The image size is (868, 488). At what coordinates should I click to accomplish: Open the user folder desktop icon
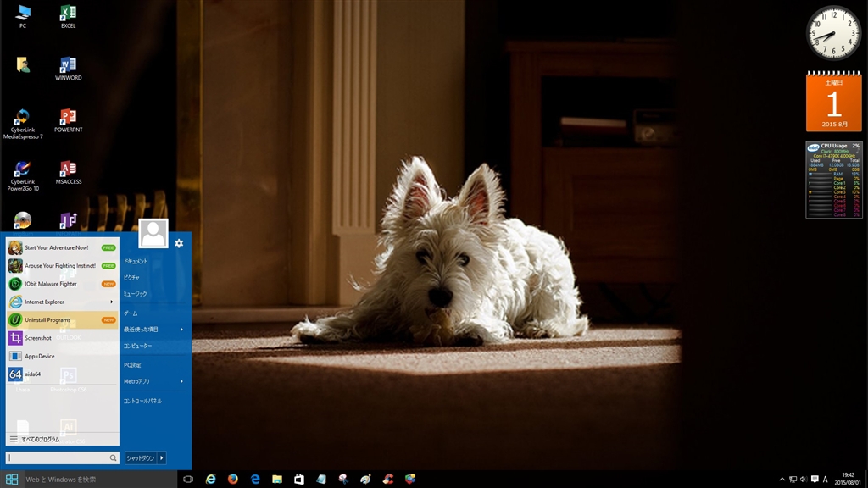[23, 64]
